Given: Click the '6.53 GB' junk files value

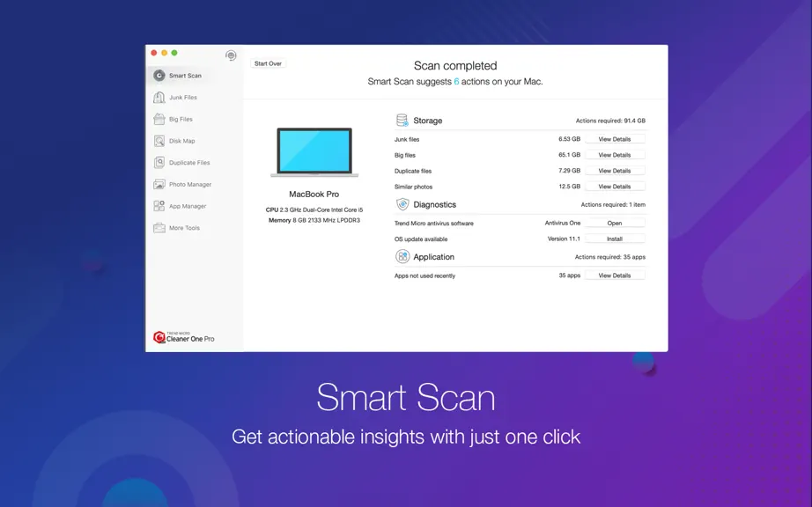Looking at the screenshot, I should (x=569, y=139).
